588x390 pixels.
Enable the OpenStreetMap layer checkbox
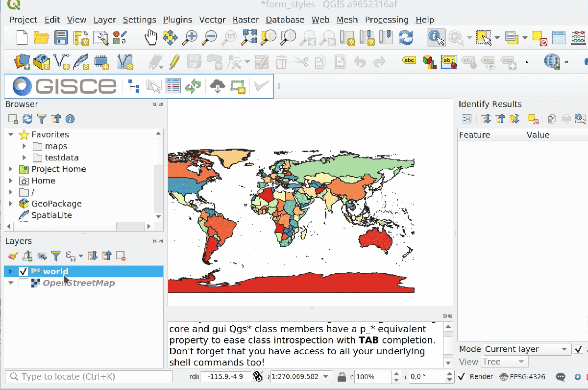coord(23,283)
